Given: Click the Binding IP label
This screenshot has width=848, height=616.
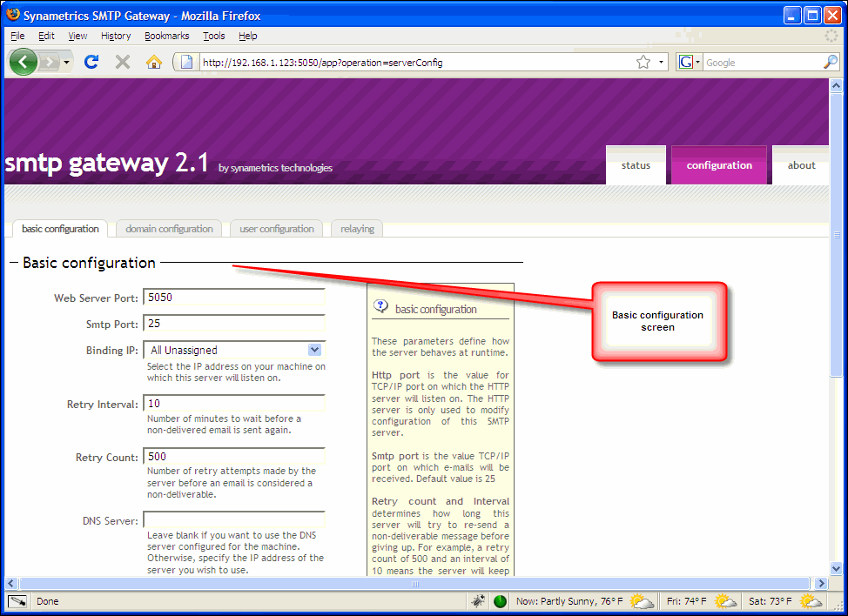Looking at the screenshot, I should (x=112, y=350).
